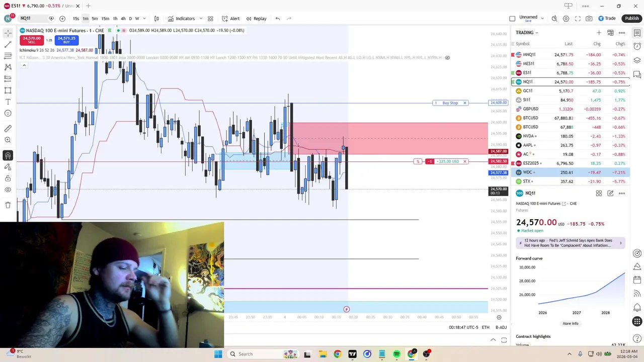The height and width of the screenshot is (362, 644).
Task: Open the Fibonacci retracement tools
Action: point(8,56)
